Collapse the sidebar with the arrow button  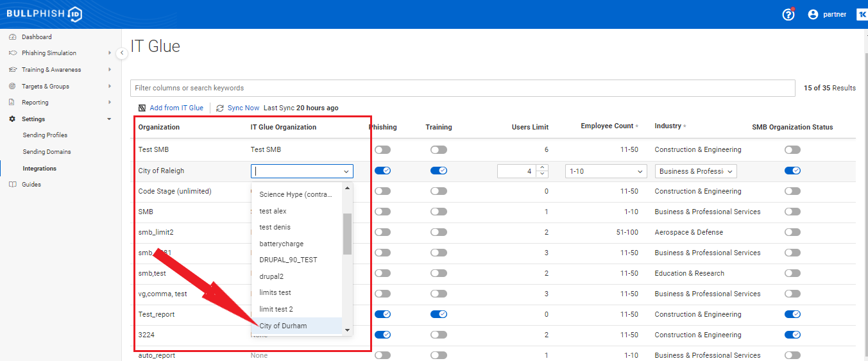(122, 53)
